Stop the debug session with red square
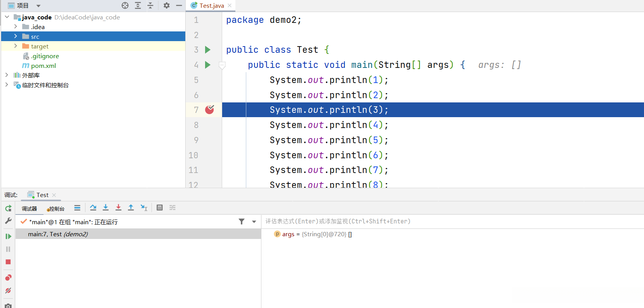Screen dimensions: 644x308 (8, 262)
